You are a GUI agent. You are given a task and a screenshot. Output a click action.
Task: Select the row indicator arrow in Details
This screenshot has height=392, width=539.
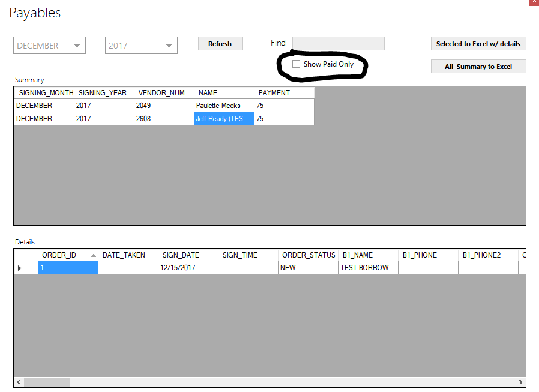20,268
